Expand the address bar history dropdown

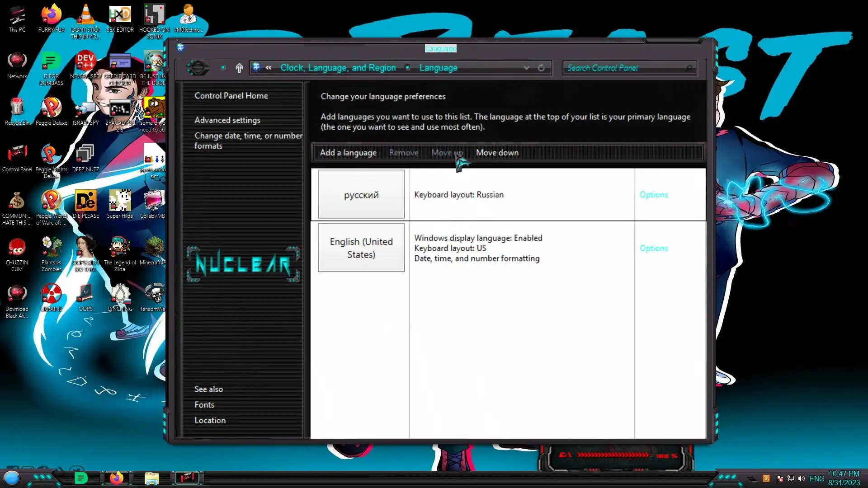click(x=526, y=68)
